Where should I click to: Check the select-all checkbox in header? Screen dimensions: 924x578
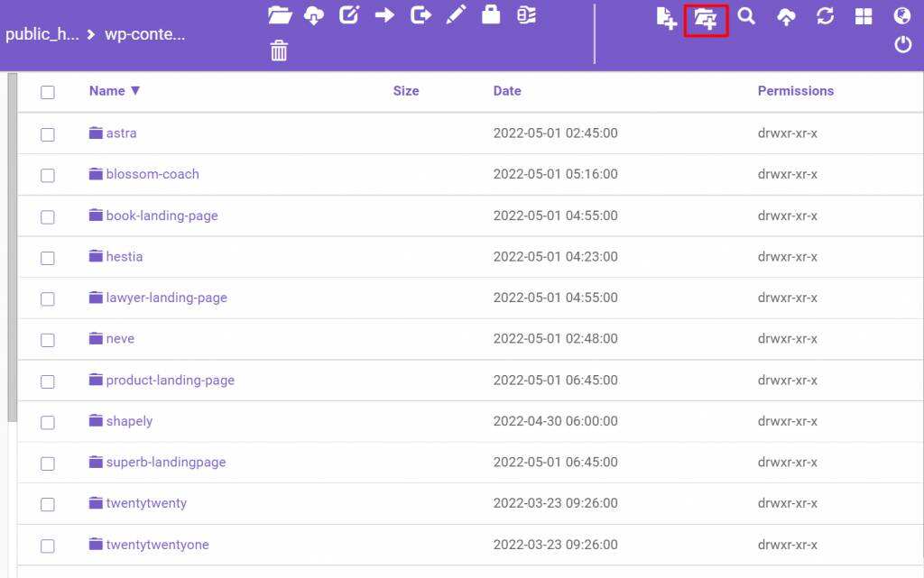(48, 92)
